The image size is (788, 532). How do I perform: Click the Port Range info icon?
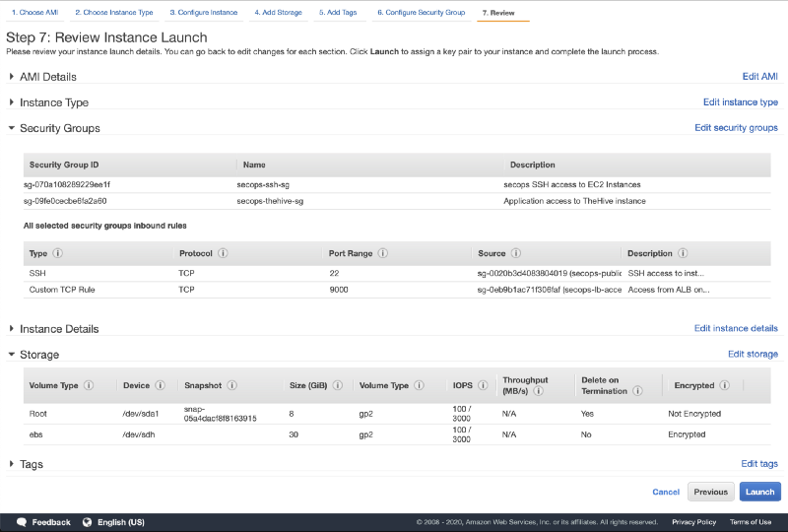click(383, 253)
